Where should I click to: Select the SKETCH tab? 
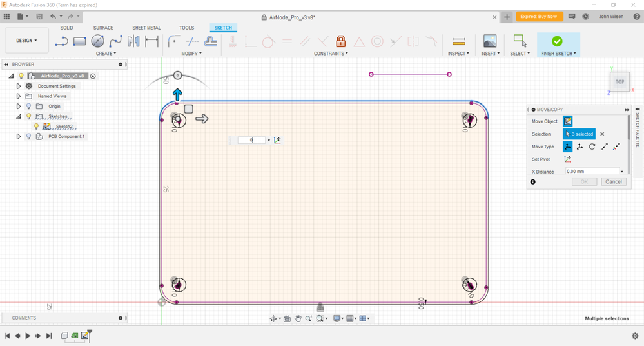click(223, 28)
